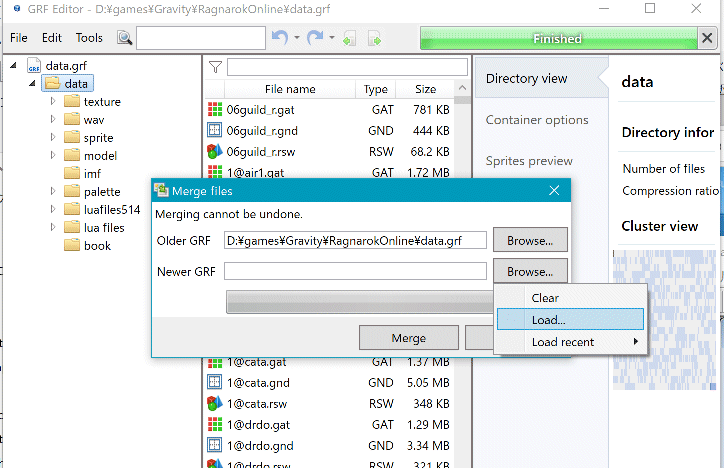Select the model folder icon
Screen dimensions: 724x468
click(72, 155)
